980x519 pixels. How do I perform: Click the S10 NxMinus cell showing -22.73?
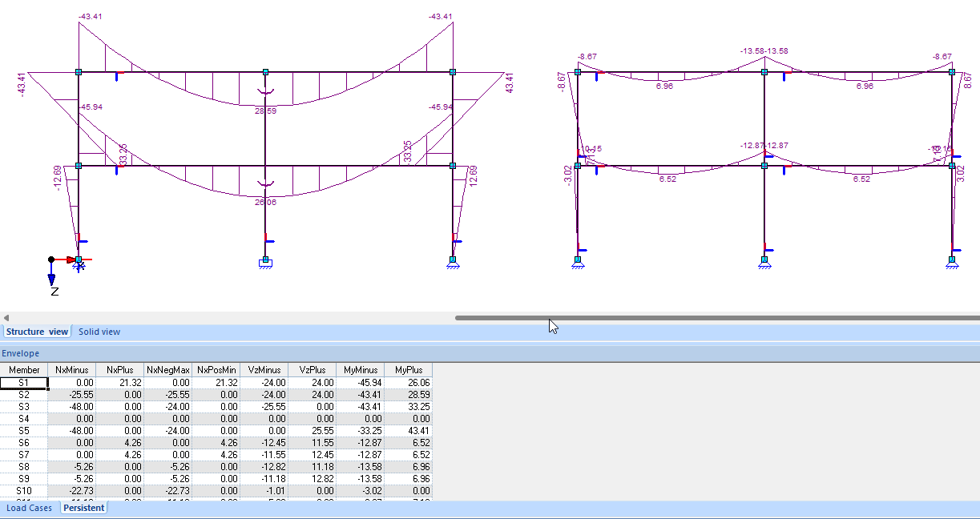tap(72, 490)
